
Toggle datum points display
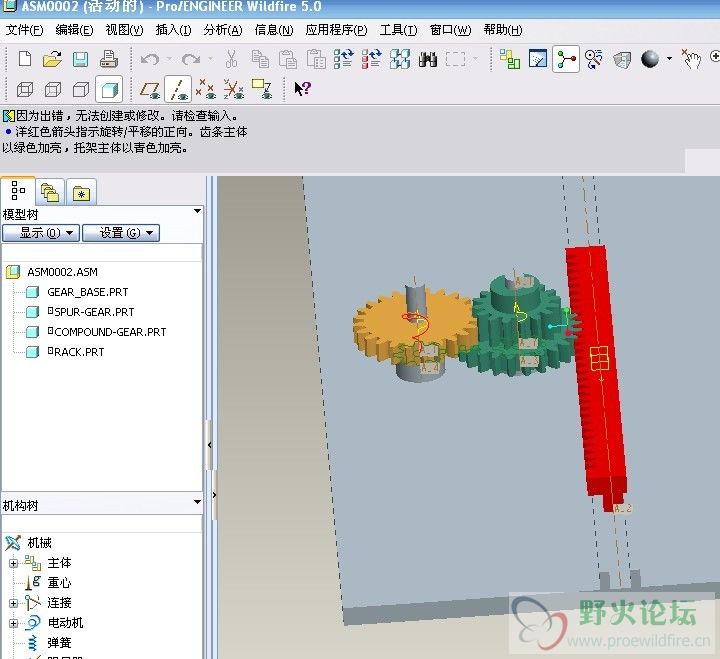coord(206,89)
